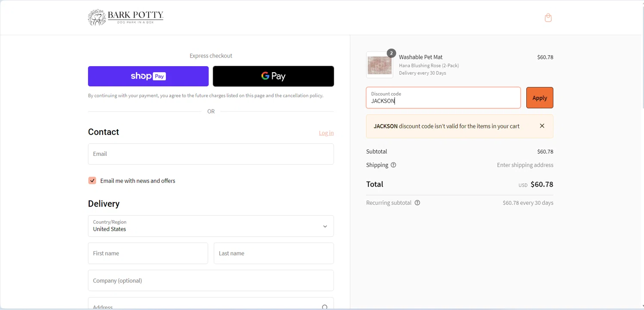Dismiss the JACKSON discount error message
The image size is (644, 310).
coord(542,126)
